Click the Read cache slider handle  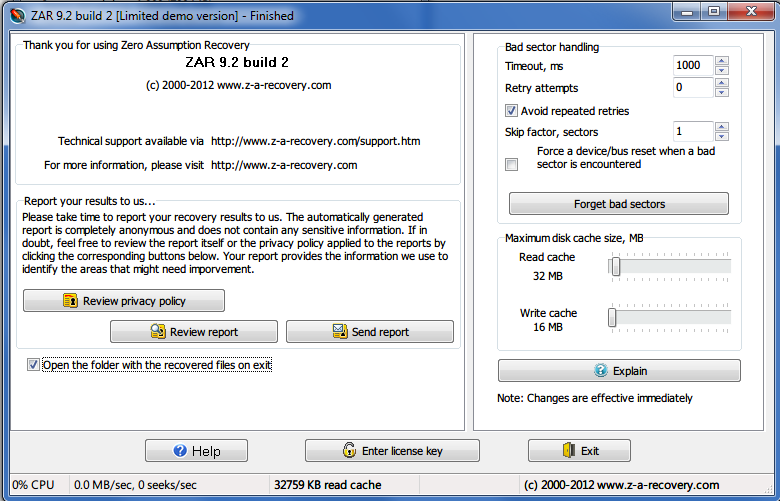[x=616, y=266]
